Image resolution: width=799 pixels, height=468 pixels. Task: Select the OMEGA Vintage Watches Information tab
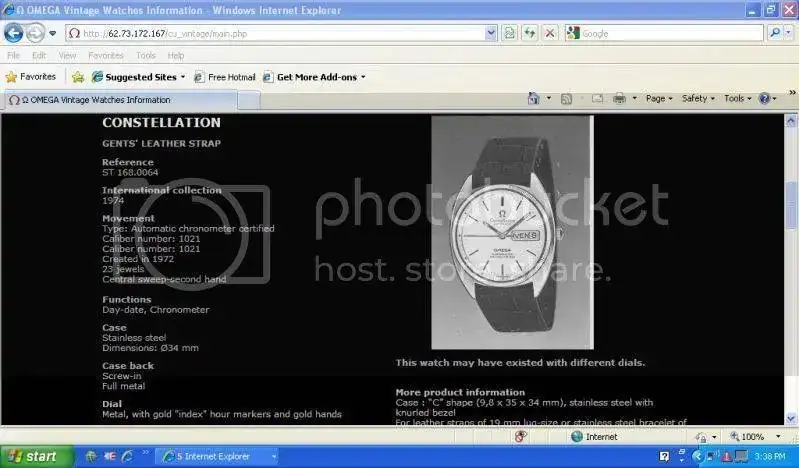click(121, 100)
